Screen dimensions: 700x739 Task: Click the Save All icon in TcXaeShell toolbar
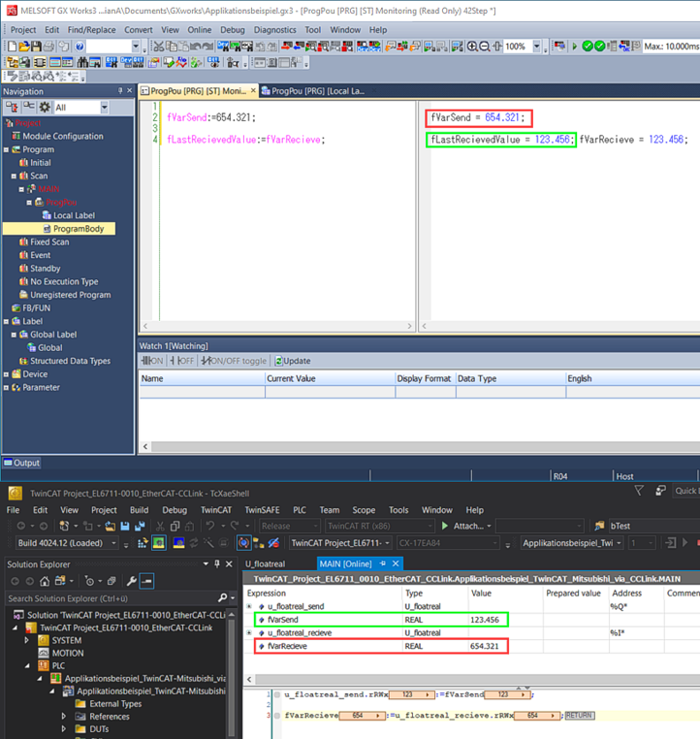140,526
